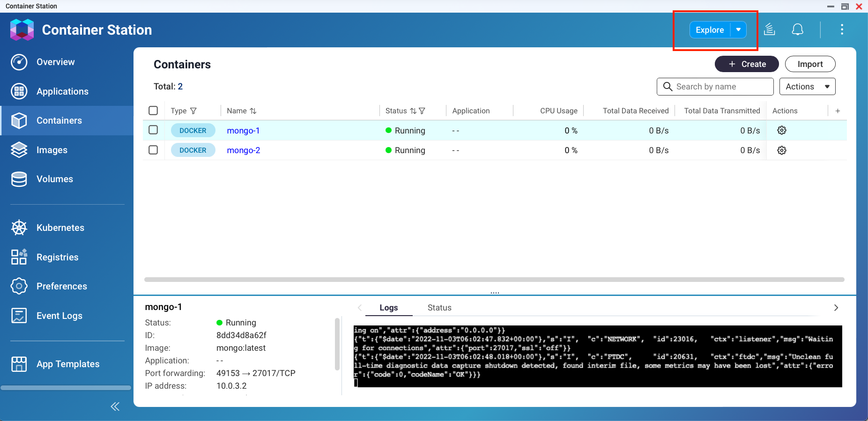
Task: Click the Create container button
Action: tap(746, 64)
